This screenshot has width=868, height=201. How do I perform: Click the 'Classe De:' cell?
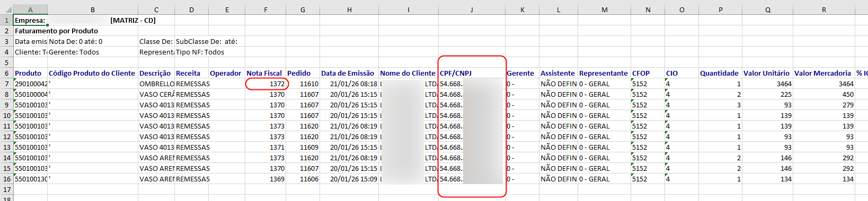156,41
